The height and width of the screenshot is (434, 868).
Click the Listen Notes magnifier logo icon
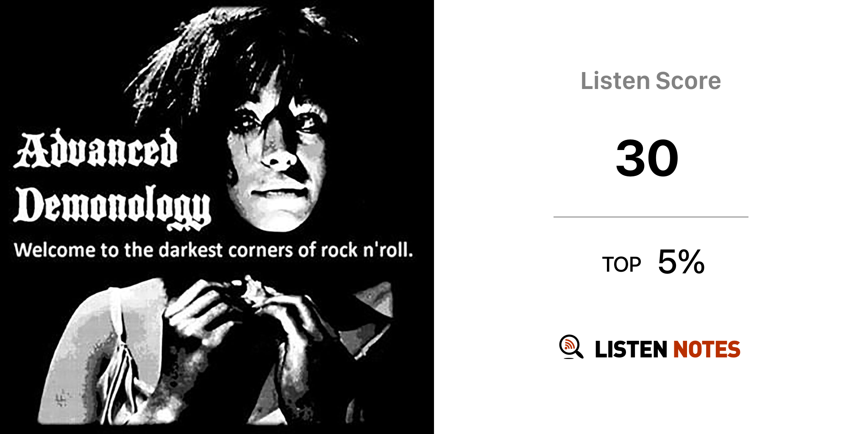571,347
